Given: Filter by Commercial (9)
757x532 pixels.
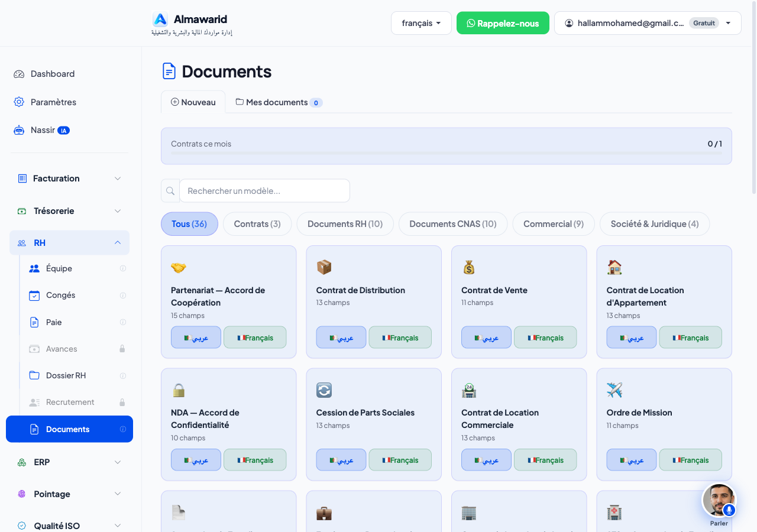Looking at the screenshot, I should tap(554, 224).
